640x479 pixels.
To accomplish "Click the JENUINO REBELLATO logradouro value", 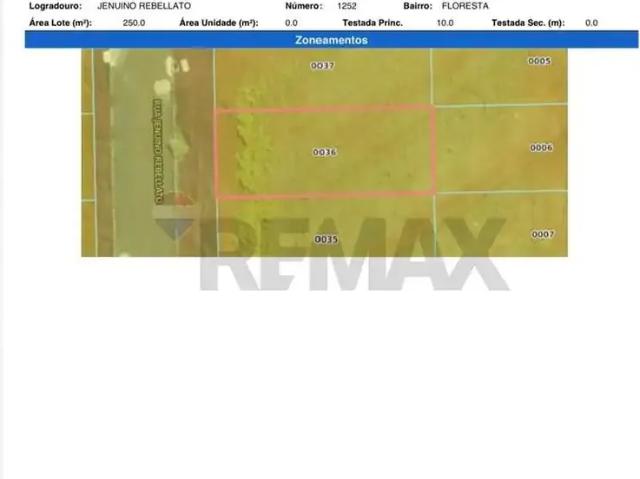I will (144, 6).
